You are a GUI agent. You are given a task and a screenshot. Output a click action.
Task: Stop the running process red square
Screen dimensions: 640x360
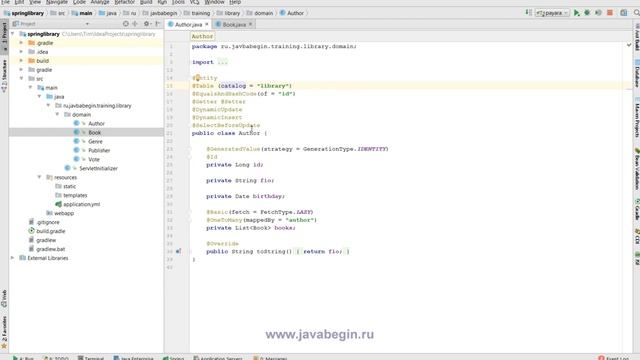pos(610,13)
